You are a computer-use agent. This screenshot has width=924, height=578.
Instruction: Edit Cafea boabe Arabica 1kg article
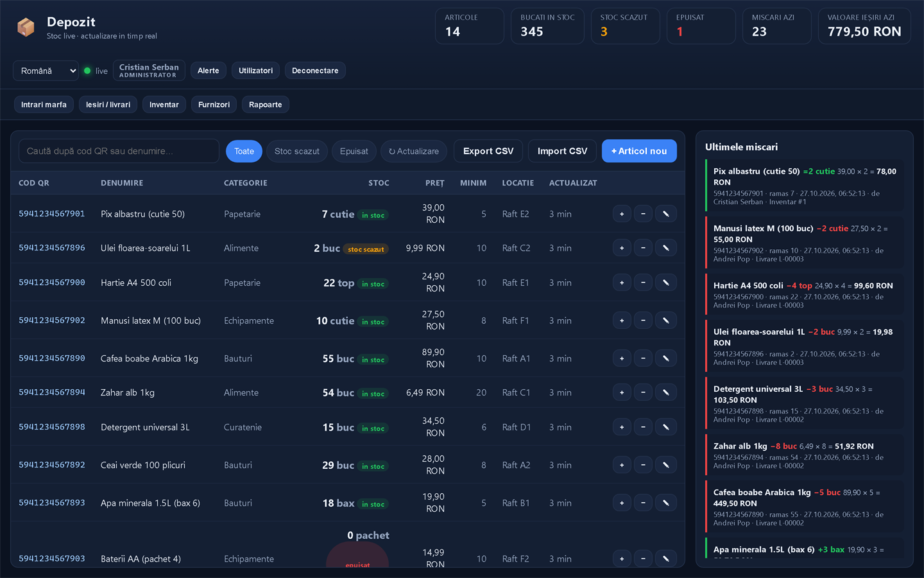[666, 358]
